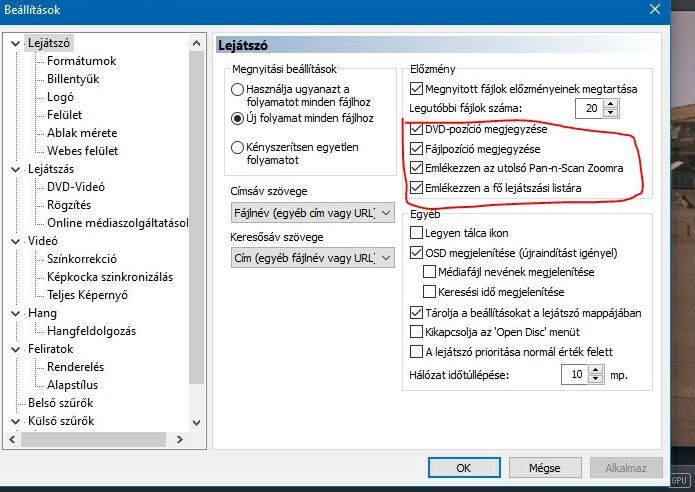This screenshot has width=695, height=492.
Task: Open DVD-Videó settings page
Action: pos(76,187)
